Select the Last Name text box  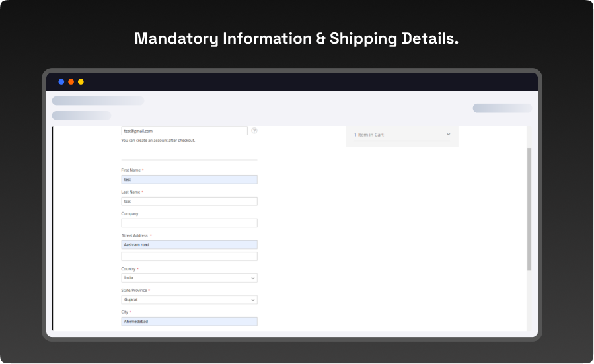click(x=189, y=201)
